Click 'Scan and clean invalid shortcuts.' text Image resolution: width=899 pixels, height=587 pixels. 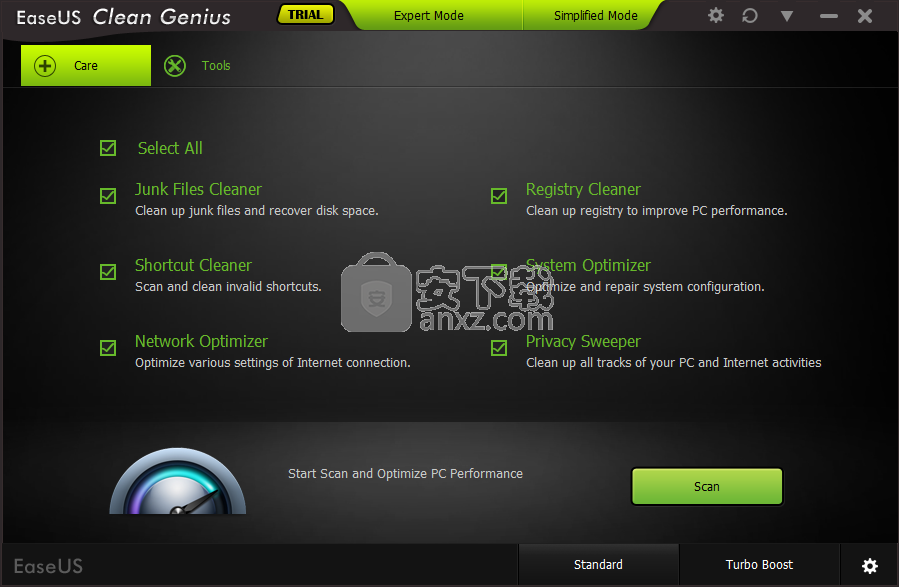[228, 287]
